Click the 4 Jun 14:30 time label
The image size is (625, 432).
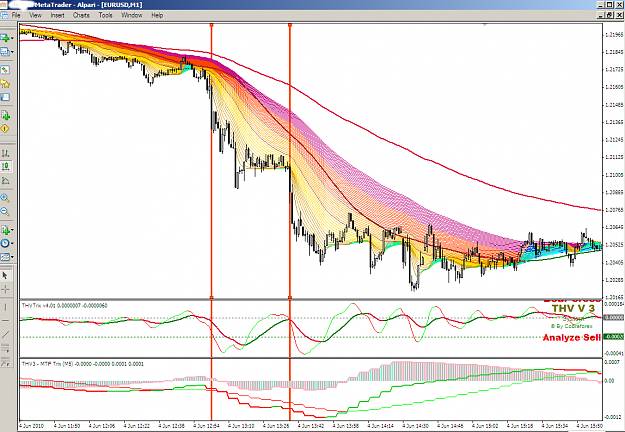[417, 426]
